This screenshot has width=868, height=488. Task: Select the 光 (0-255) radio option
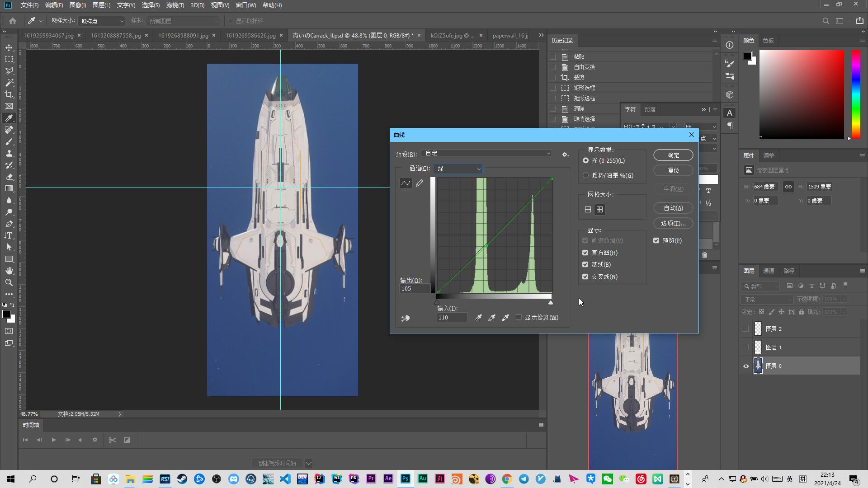pos(586,160)
